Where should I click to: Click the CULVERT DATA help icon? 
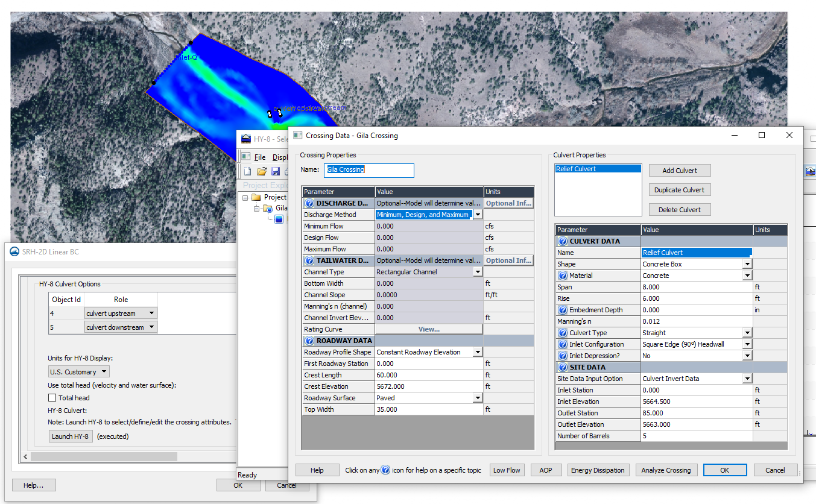[x=563, y=241]
